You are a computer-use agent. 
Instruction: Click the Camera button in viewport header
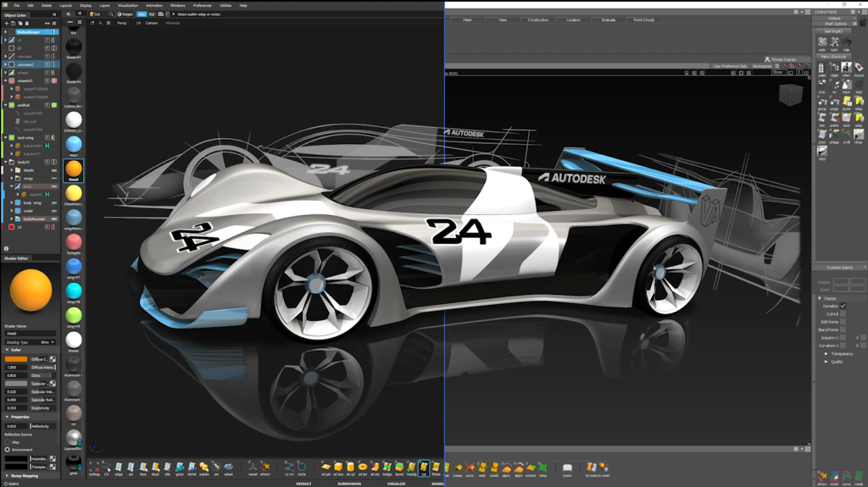point(151,23)
